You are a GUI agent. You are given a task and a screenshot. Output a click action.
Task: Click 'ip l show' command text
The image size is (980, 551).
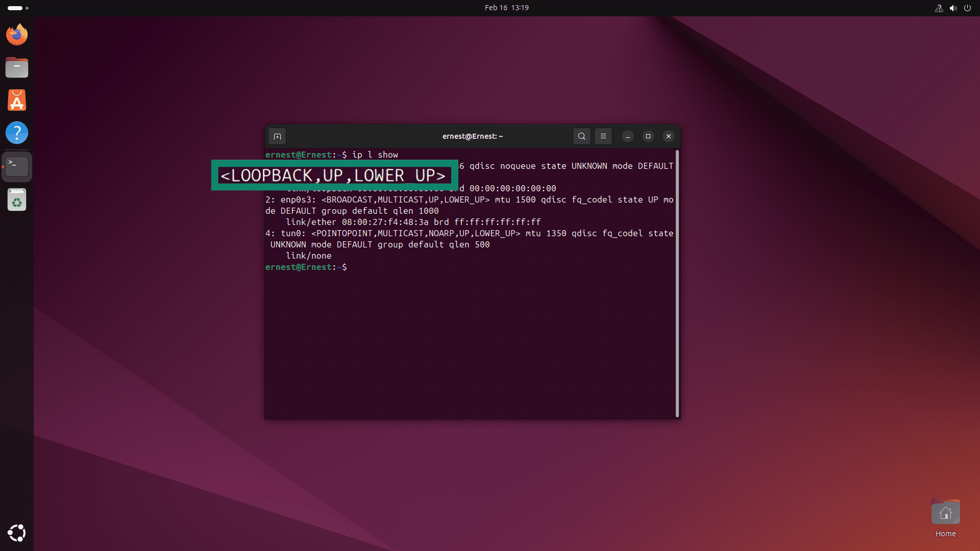375,155
